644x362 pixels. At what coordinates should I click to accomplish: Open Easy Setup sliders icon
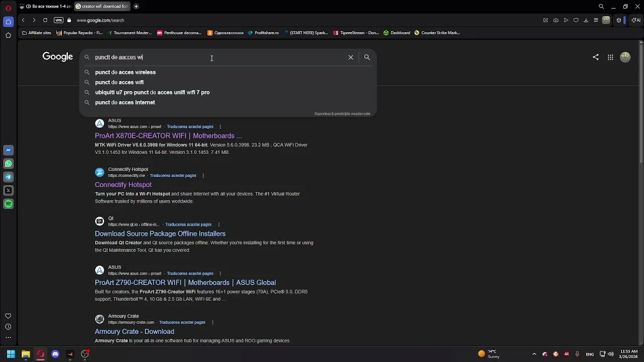(x=596, y=20)
